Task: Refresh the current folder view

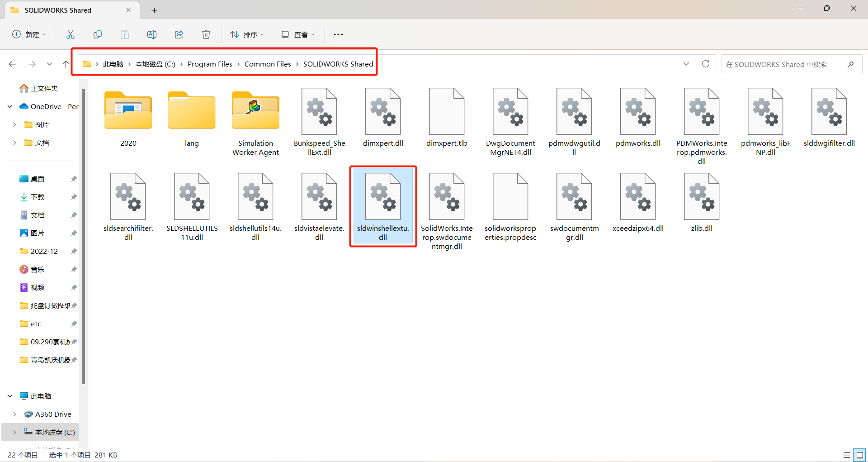Action: click(706, 64)
